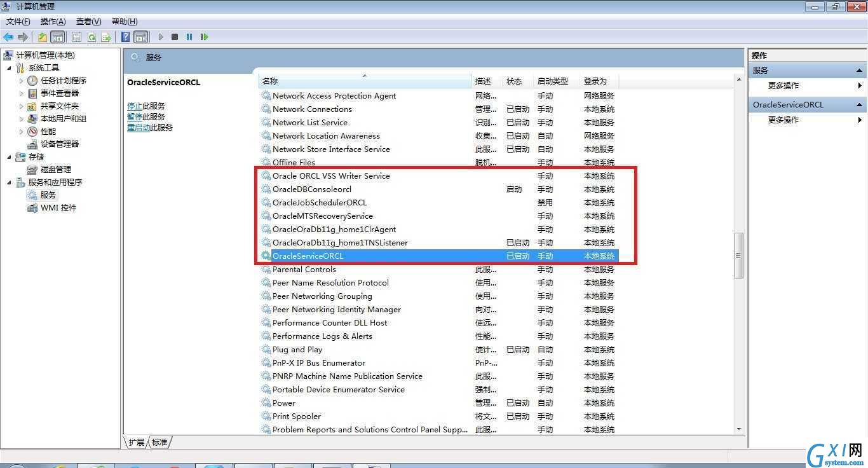Open Properties from the toolbar
868x468 pixels.
pyautogui.click(x=76, y=37)
